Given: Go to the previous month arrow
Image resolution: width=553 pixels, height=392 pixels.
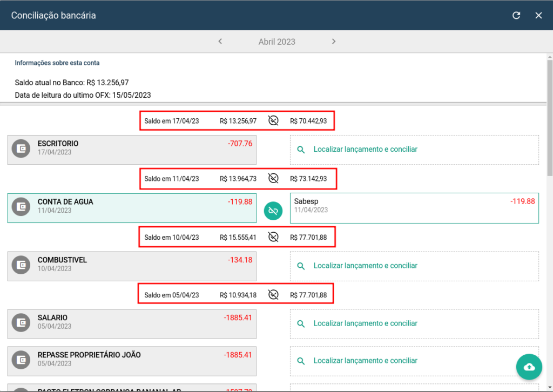Looking at the screenshot, I should tap(220, 42).
